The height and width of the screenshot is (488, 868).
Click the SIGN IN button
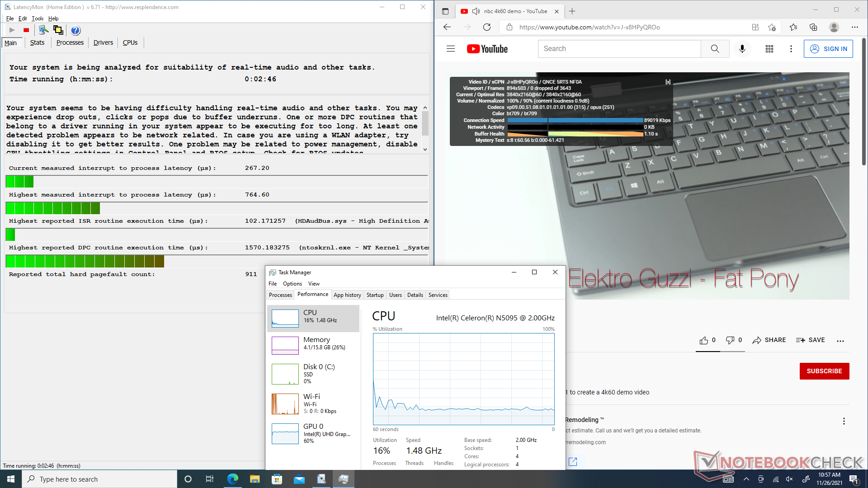tap(828, 49)
